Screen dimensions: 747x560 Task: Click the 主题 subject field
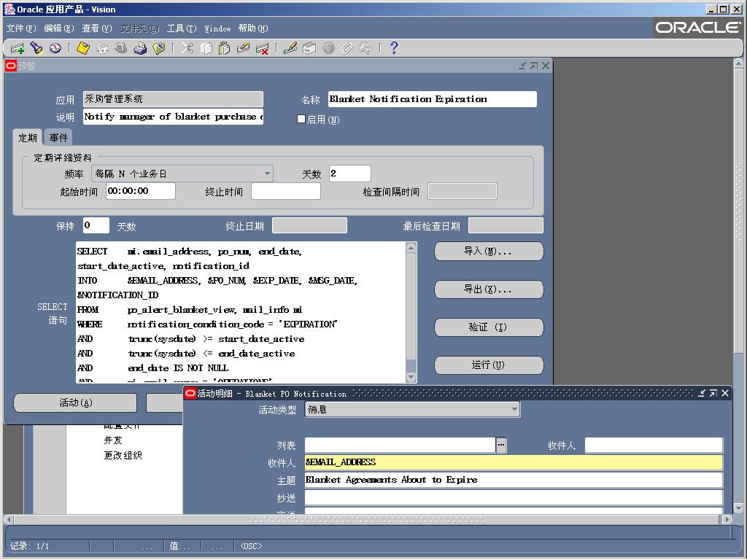(x=514, y=480)
